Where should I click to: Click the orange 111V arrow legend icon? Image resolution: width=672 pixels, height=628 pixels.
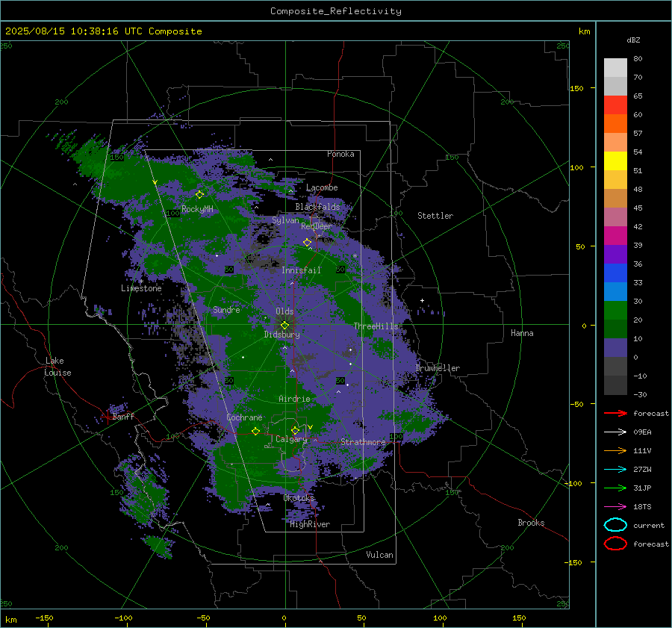615,450
